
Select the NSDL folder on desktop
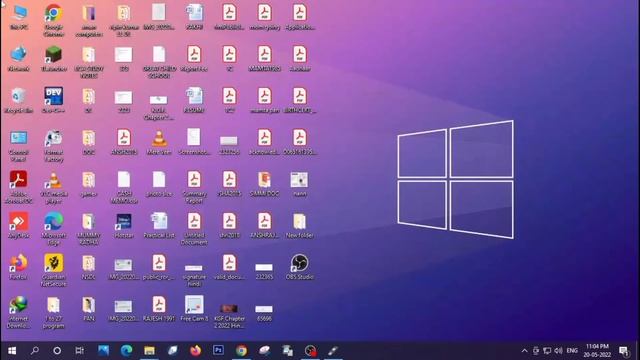pyautogui.click(x=89, y=267)
